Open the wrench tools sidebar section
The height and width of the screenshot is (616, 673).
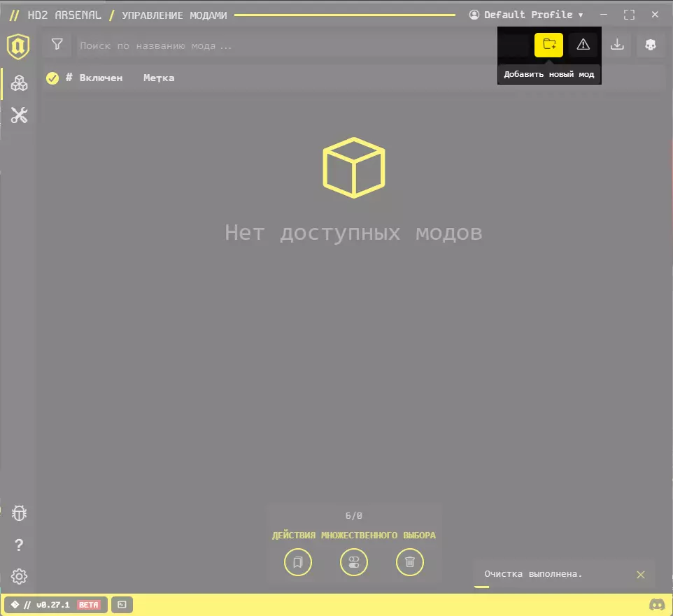(20, 115)
